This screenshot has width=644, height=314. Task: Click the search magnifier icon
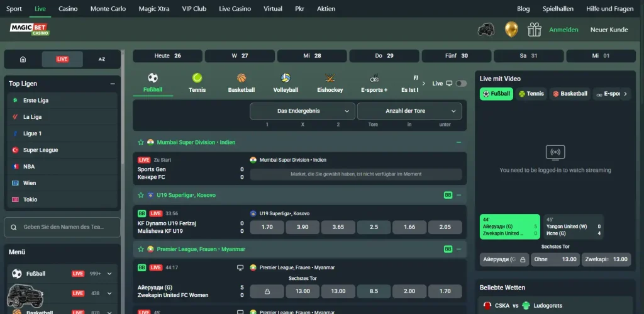coord(14,227)
